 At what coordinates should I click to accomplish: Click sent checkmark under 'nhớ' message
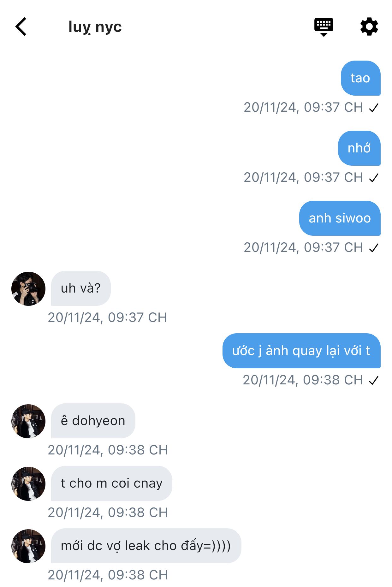[x=374, y=178]
